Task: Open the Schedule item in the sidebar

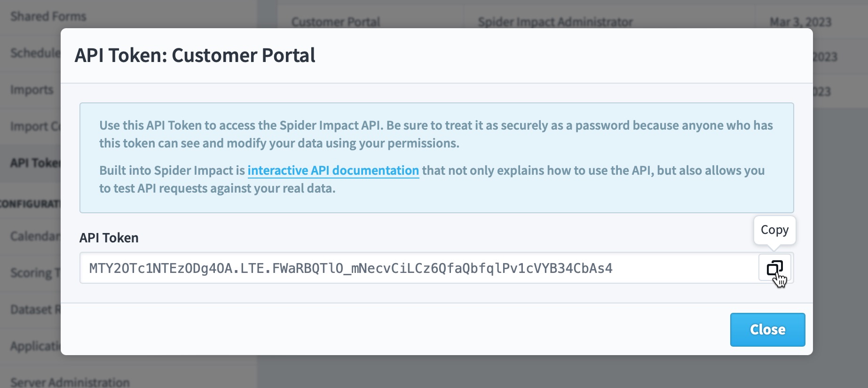Action: point(35,53)
